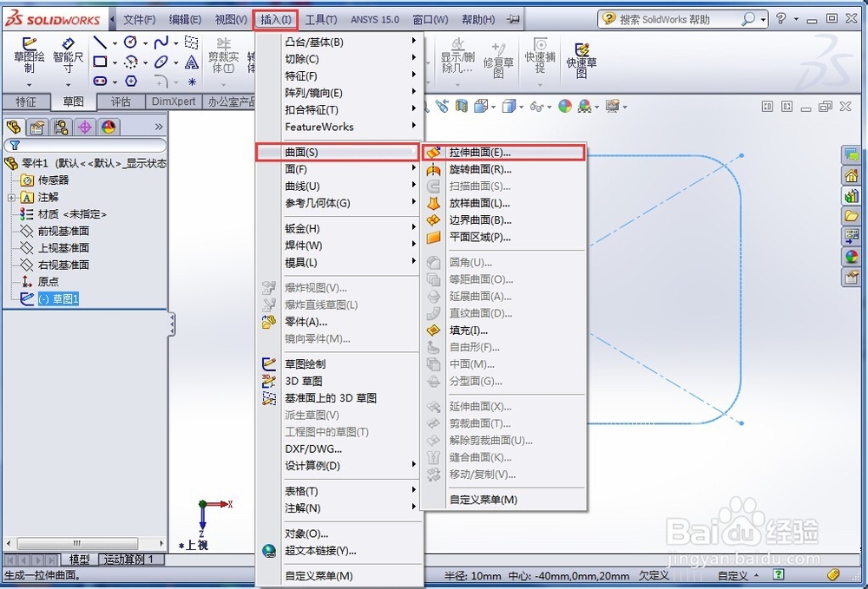Open the ANSYS 15.0 menu
Screen dimensions: 868x589
(375, 20)
